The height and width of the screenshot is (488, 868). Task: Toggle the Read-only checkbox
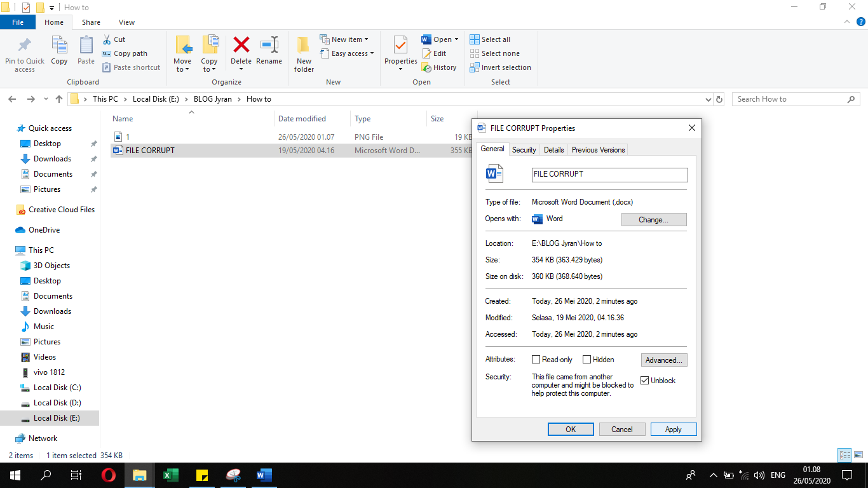coord(536,360)
